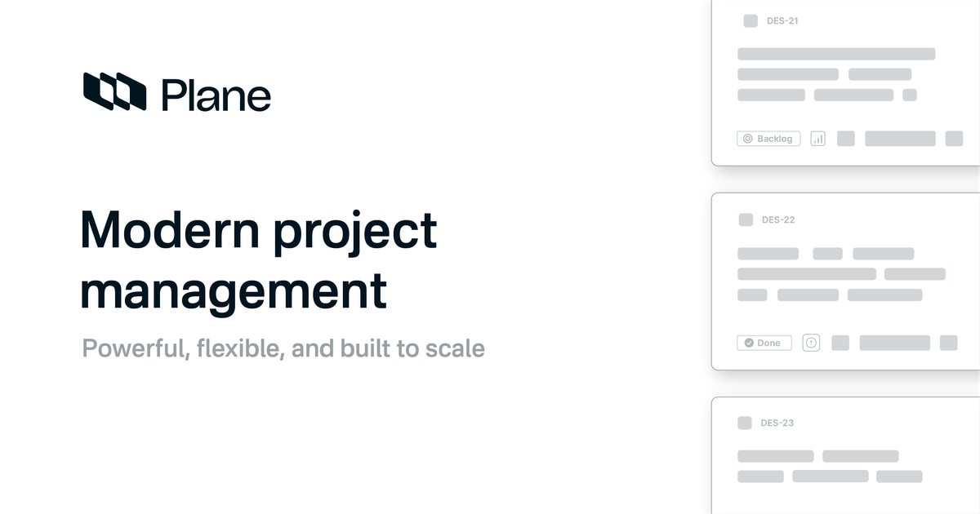Click the "Modern project management" headline
The image size is (980, 514).
(259, 260)
